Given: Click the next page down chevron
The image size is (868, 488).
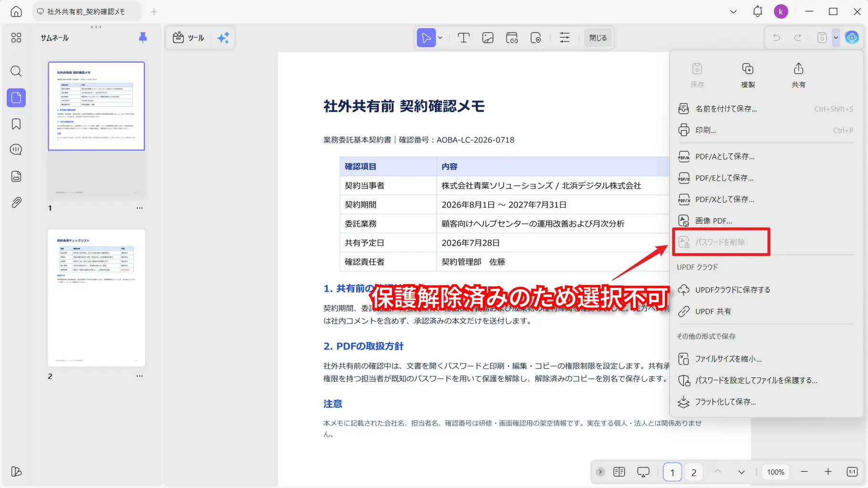Looking at the screenshot, I should pos(742,472).
